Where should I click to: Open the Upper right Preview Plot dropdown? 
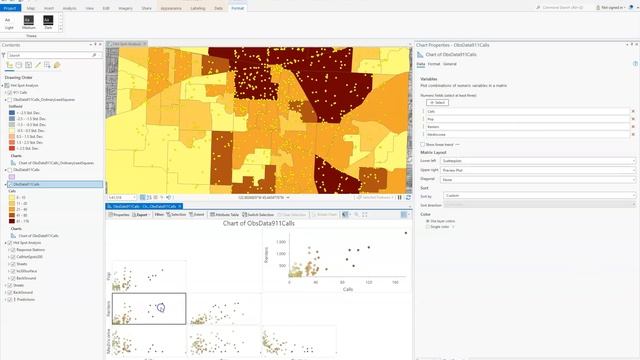pyautogui.click(x=538, y=170)
